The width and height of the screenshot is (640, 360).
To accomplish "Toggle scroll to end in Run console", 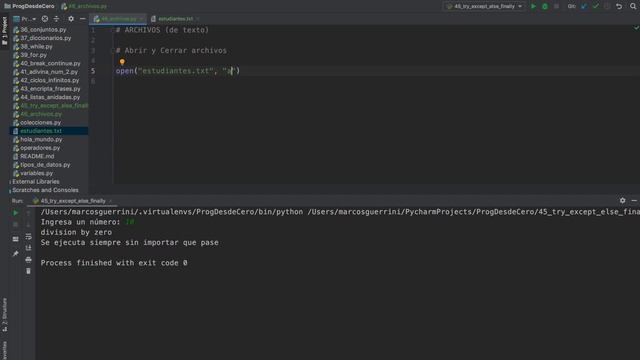I will coord(28,248).
